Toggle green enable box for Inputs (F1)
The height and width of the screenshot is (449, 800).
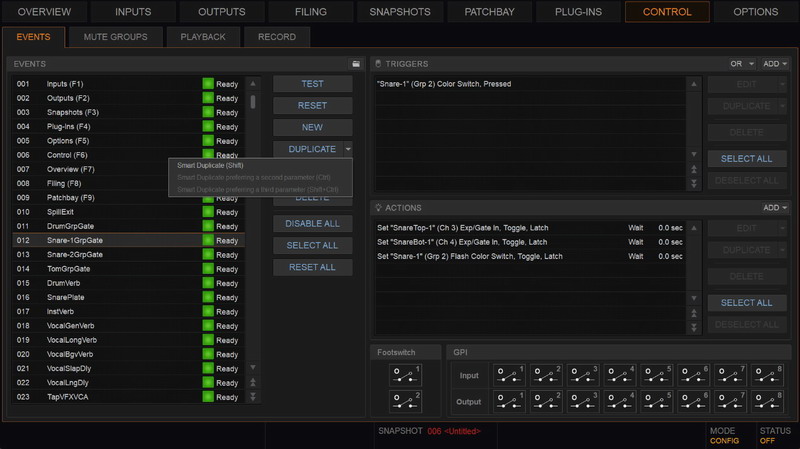(208, 84)
